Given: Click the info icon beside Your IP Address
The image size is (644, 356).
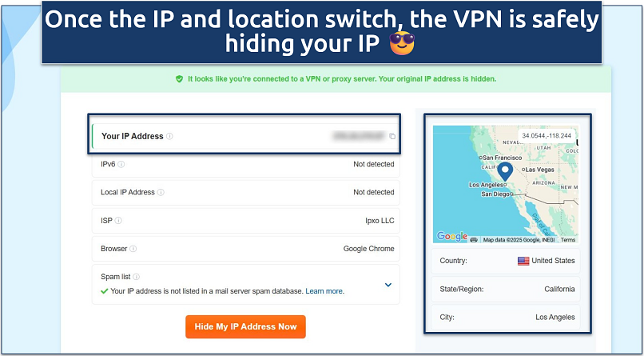Looking at the screenshot, I should [169, 137].
